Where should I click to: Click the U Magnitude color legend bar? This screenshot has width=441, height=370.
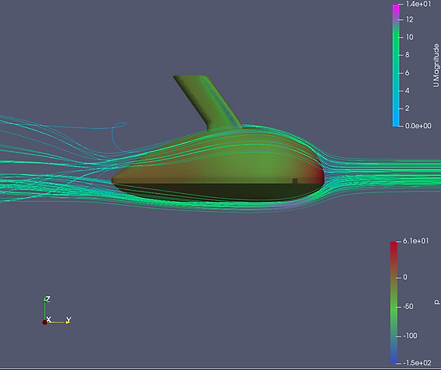(396, 65)
